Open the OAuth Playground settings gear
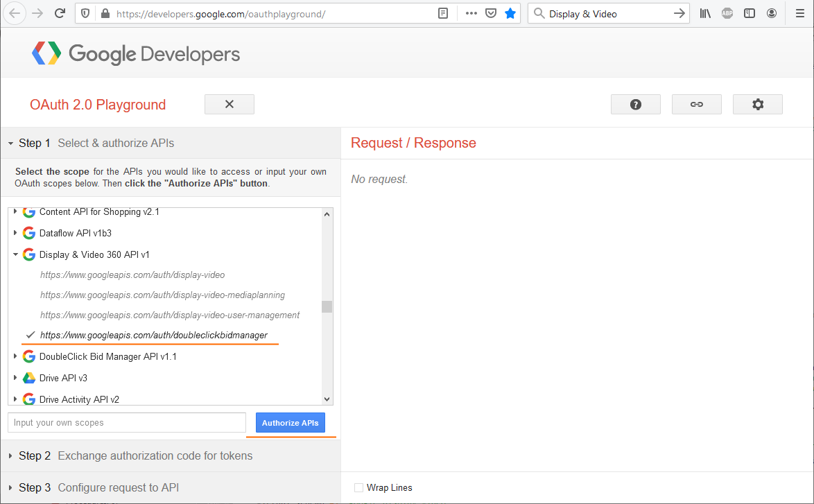 click(x=757, y=104)
